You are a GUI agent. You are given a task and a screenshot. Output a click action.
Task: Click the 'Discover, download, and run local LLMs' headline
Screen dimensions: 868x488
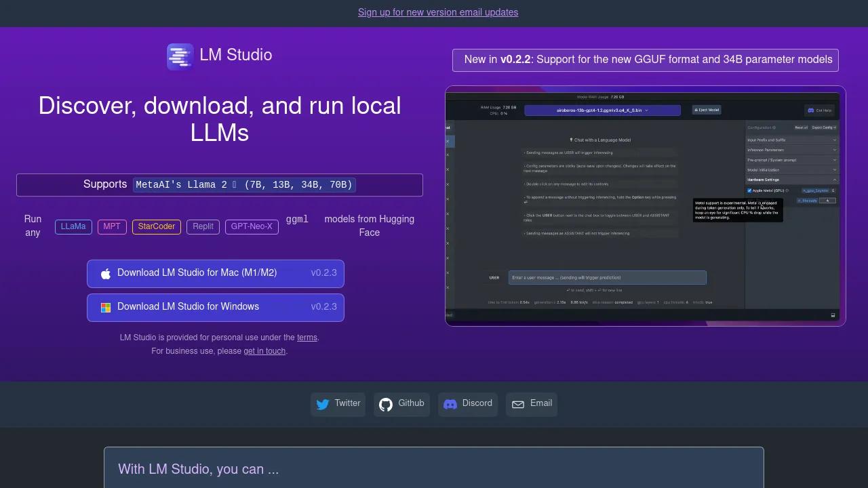click(220, 119)
